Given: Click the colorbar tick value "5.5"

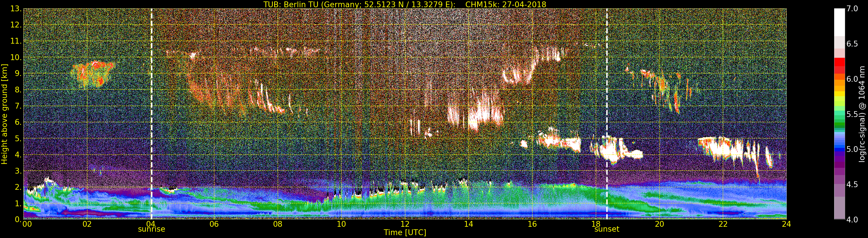Looking at the screenshot, I should pyautogui.click(x=852, y=114).
